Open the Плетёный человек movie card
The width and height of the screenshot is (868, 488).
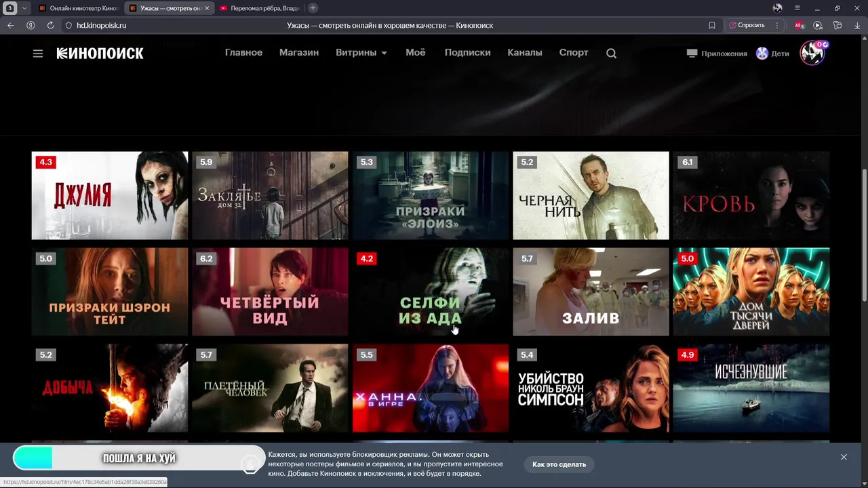[270, 388]
